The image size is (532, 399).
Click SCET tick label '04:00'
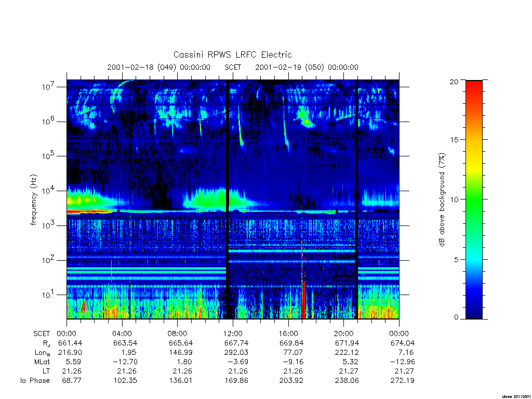[122, 334]
